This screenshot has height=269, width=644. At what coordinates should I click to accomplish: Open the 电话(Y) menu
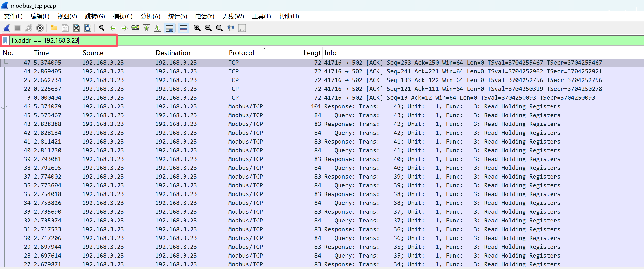205,16
